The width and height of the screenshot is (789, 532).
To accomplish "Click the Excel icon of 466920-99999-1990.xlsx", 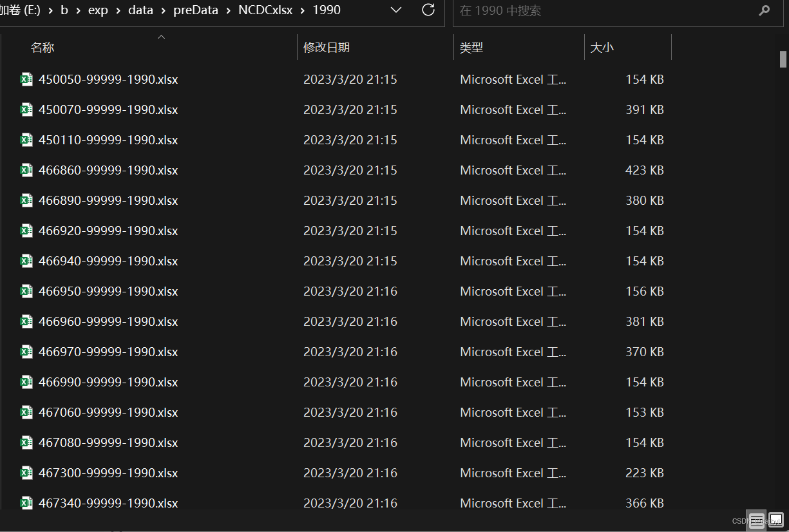I will point(26,231).
